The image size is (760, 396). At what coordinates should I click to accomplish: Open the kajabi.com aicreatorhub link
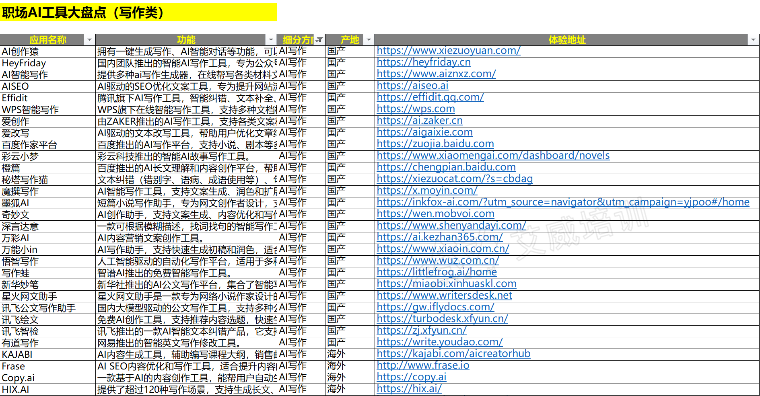(453, 353)
